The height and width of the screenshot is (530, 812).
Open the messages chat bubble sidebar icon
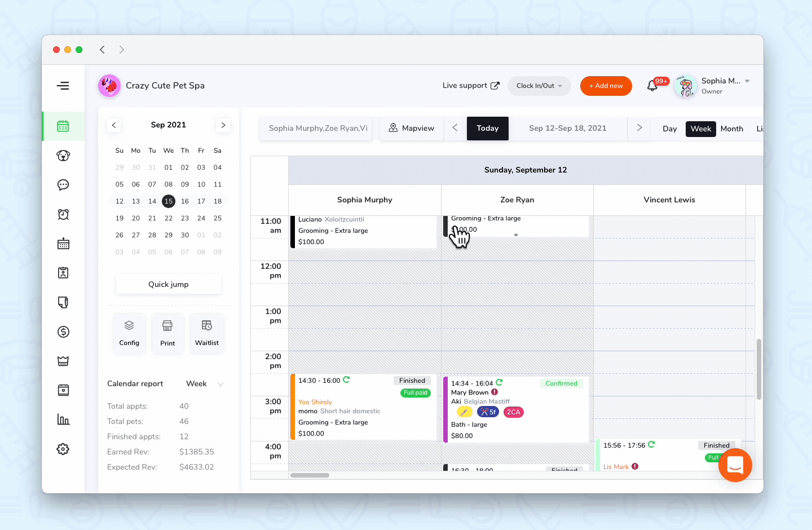pyautogui.click(x=63, y=185)
